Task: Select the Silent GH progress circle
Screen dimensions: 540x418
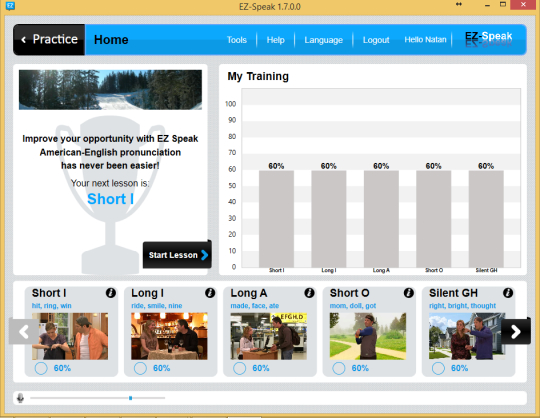Action: click(x=438, y=368)
